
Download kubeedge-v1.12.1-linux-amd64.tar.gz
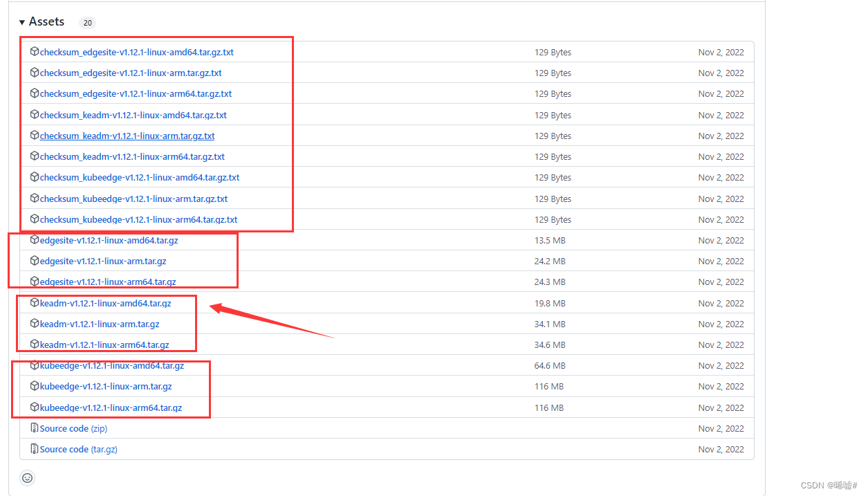112,365
